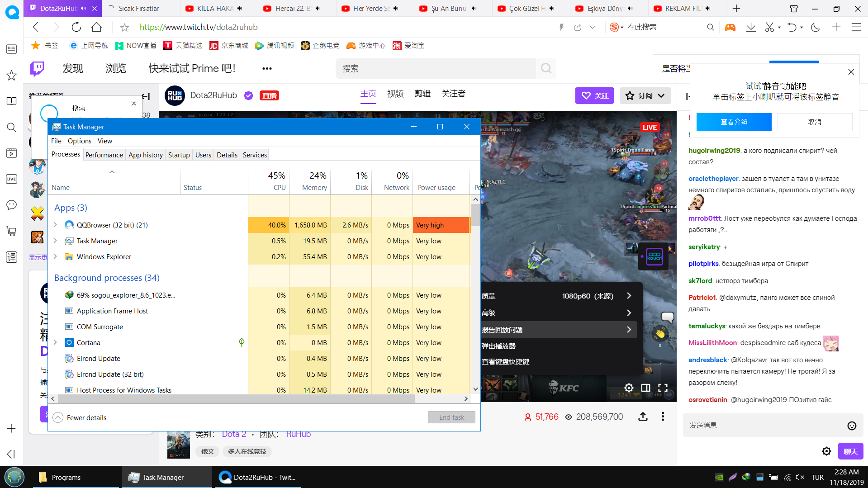The width and height of the screenshot is (868, 488).
Task: Click the 聊天 send chat button
Action: [850, 451]
